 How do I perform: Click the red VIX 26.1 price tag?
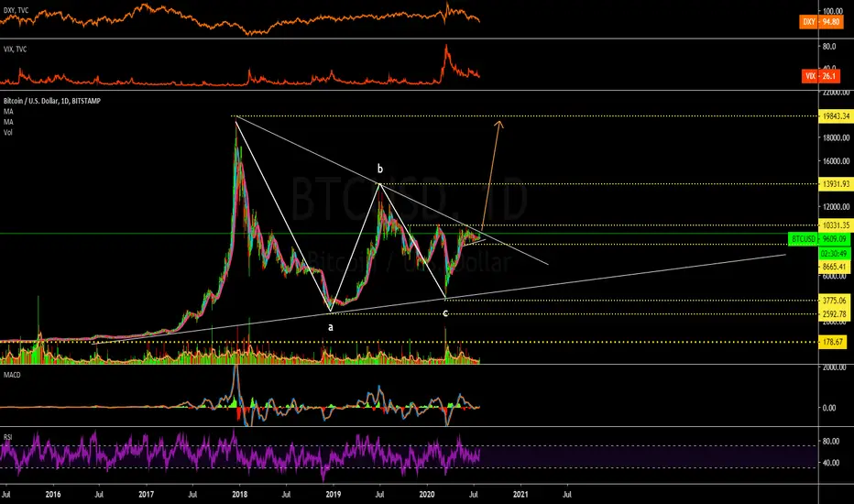coord(820,76)
